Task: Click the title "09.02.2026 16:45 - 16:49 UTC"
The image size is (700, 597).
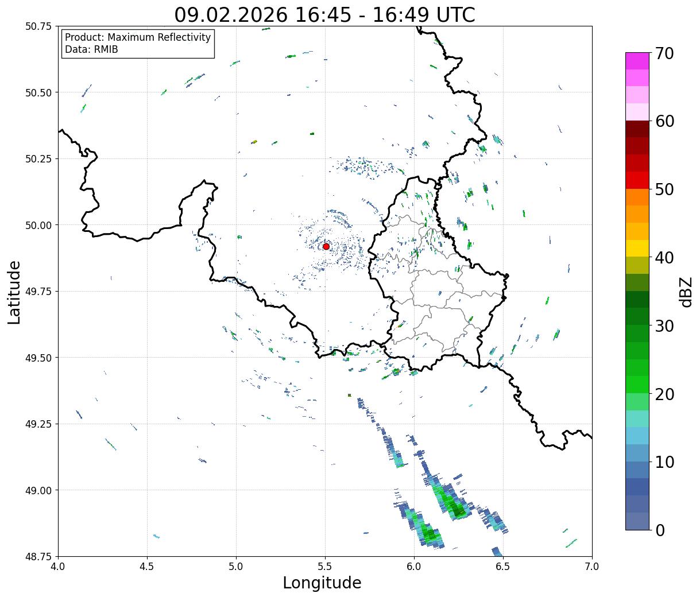Action: (x=324, y=15)
